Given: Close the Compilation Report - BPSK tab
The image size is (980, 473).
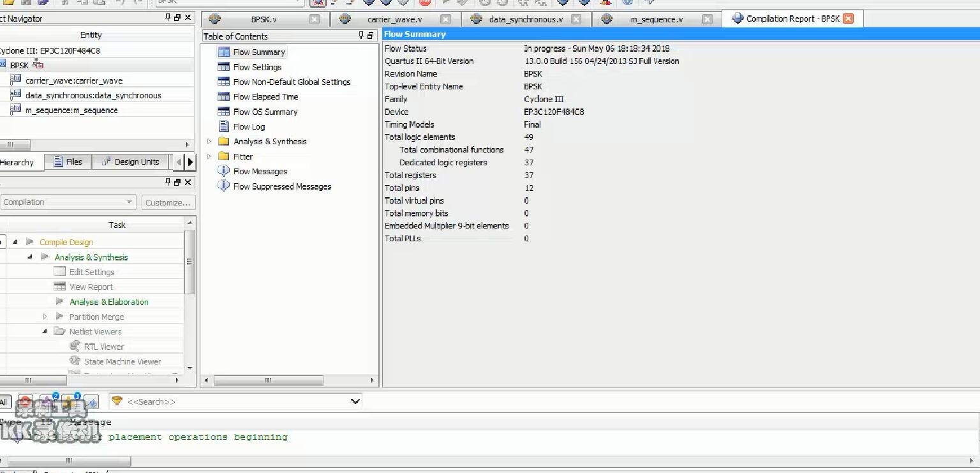Looking at the screenshot, I should pyautogui.click(x=848, y=19).
